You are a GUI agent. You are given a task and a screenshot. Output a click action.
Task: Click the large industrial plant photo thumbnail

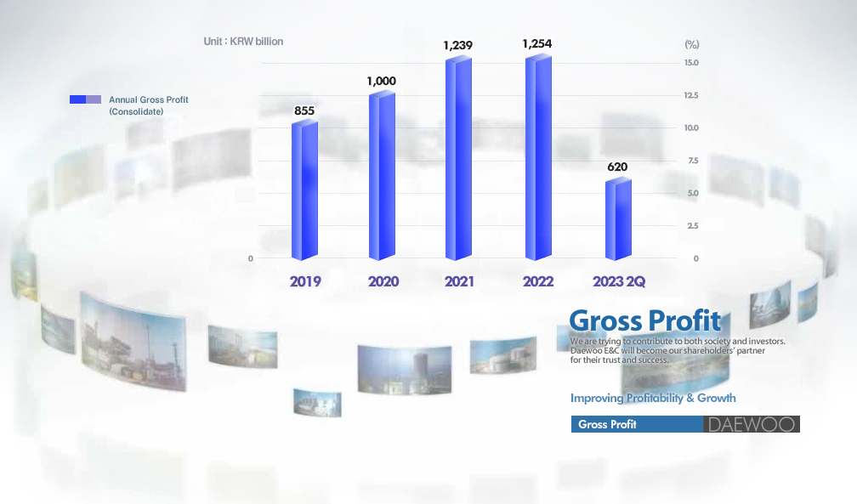[x=133, y=343]
